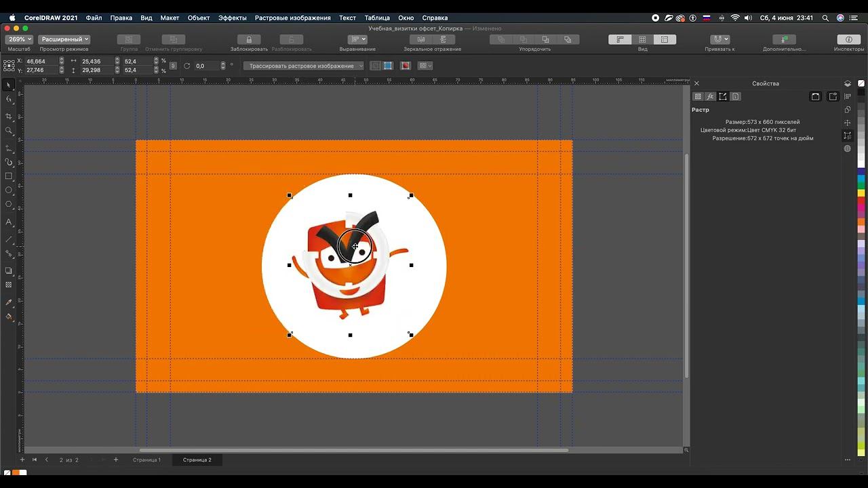Select the Zoom magnifier tool
Image resolution: width=868 pixels, height=488 pixels.
[9, 131]
